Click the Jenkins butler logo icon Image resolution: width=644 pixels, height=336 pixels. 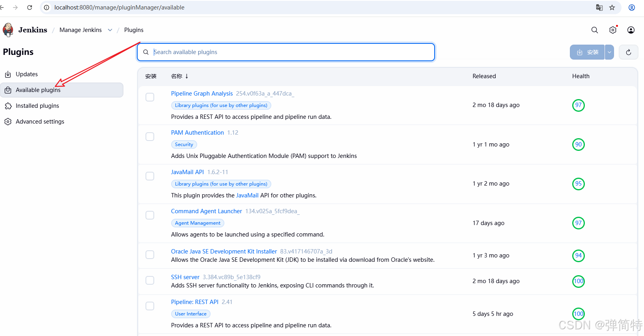[8, 30]
